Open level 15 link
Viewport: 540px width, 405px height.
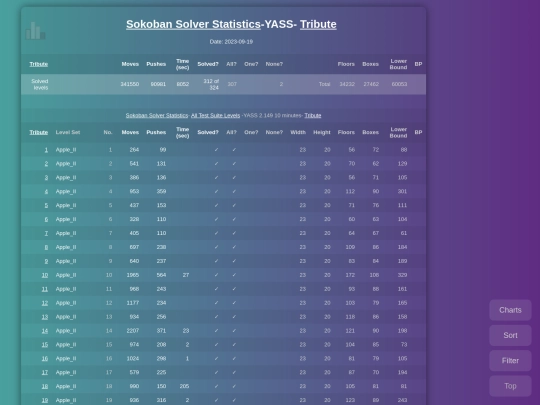point(45,345)
